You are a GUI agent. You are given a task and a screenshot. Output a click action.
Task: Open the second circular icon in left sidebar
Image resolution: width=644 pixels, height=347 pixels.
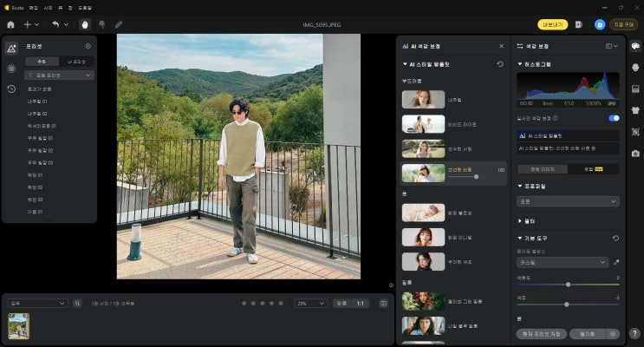(11, 69)
